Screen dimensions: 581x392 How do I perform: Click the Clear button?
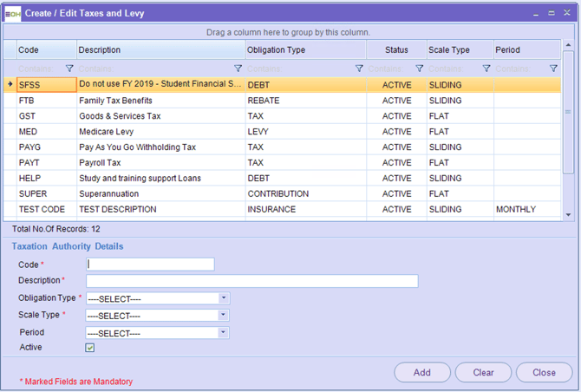coord(483,372)
